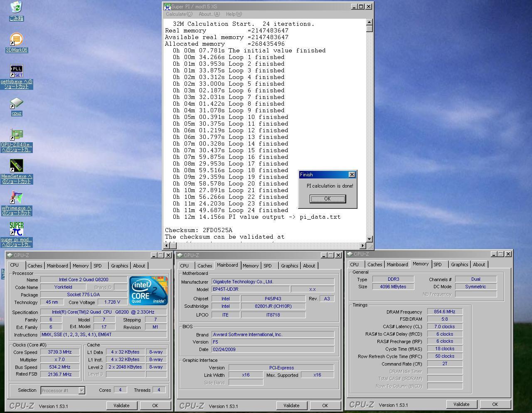Switch to Mainboard tab in left CPU-Z

pyautogui.click(x=57, y=266)
